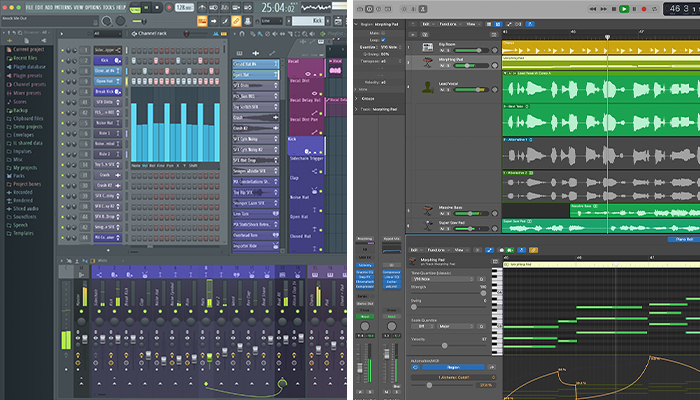Click the FL Studio tempo display
Image resolution: width=700 pixels, height=400 pixels.
[x=185, y=8]
